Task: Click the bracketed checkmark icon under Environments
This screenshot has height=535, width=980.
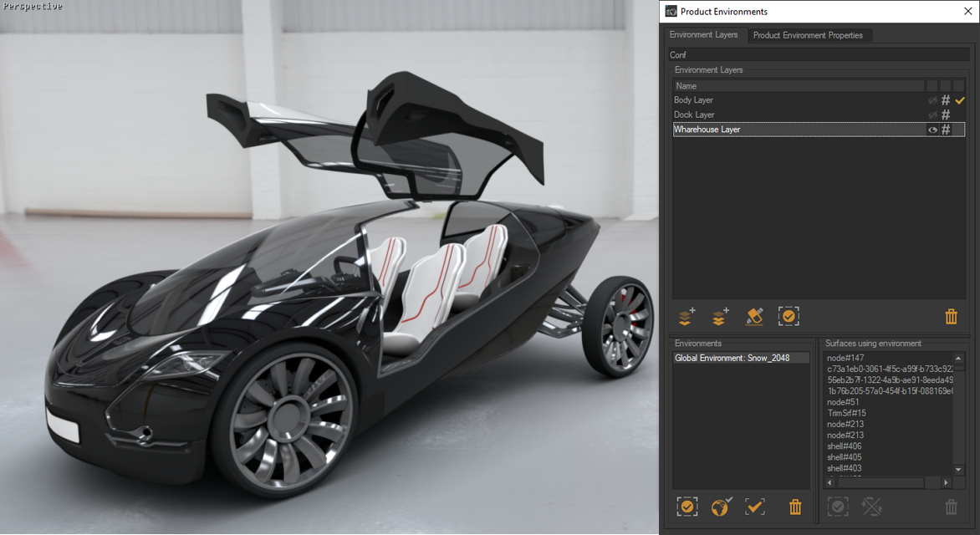Action: [687, 507]
